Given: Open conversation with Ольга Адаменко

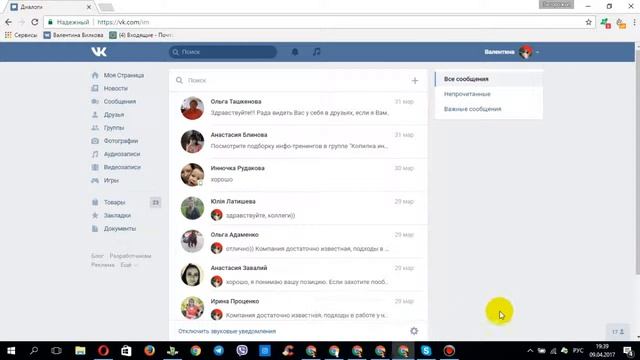Looking at the screenshot, I should [298, 241].
